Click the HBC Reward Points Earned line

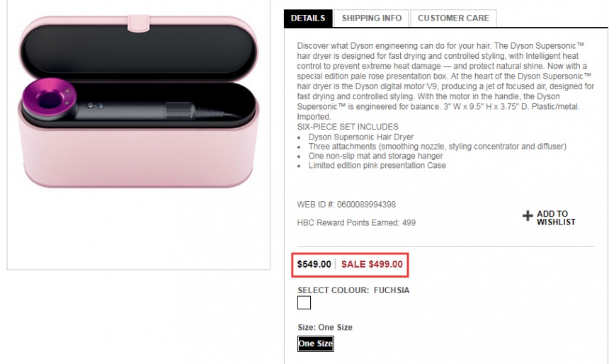[356, 222]
